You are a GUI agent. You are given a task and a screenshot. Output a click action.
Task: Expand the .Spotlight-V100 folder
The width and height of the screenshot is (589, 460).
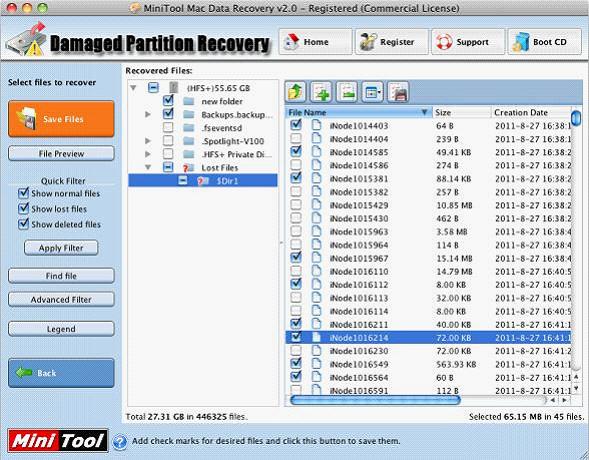pos(148,141)
